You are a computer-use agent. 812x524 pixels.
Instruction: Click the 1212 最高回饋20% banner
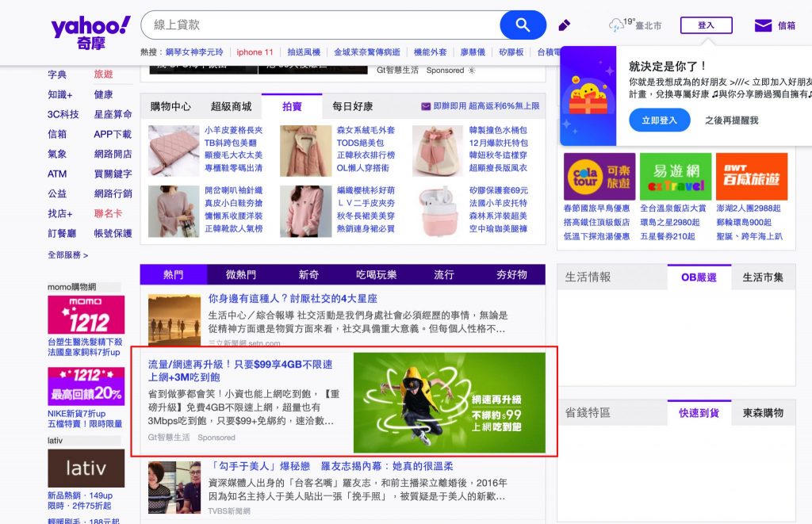[86, 386]
